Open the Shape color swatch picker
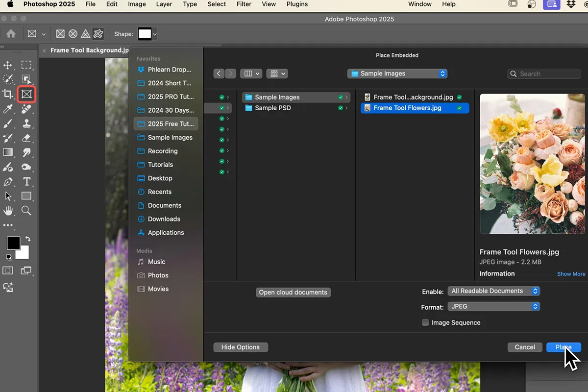 [146, 34]
